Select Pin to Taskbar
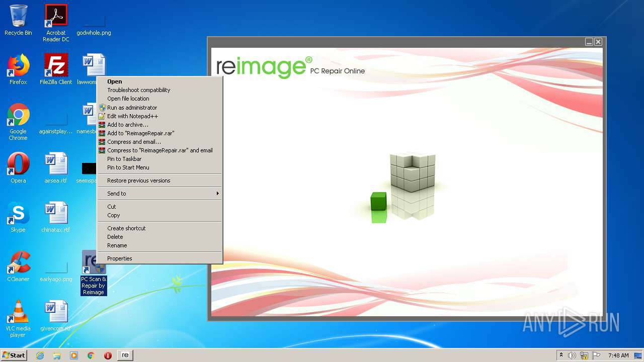Viewport: 644px width, 362px height. coord(159,159)
